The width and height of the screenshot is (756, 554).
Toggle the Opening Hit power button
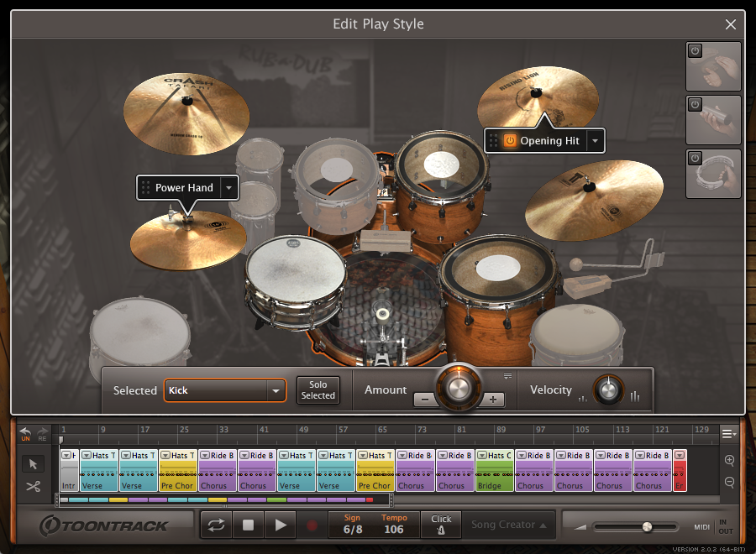pyautogui.click(x=510, y=141)
